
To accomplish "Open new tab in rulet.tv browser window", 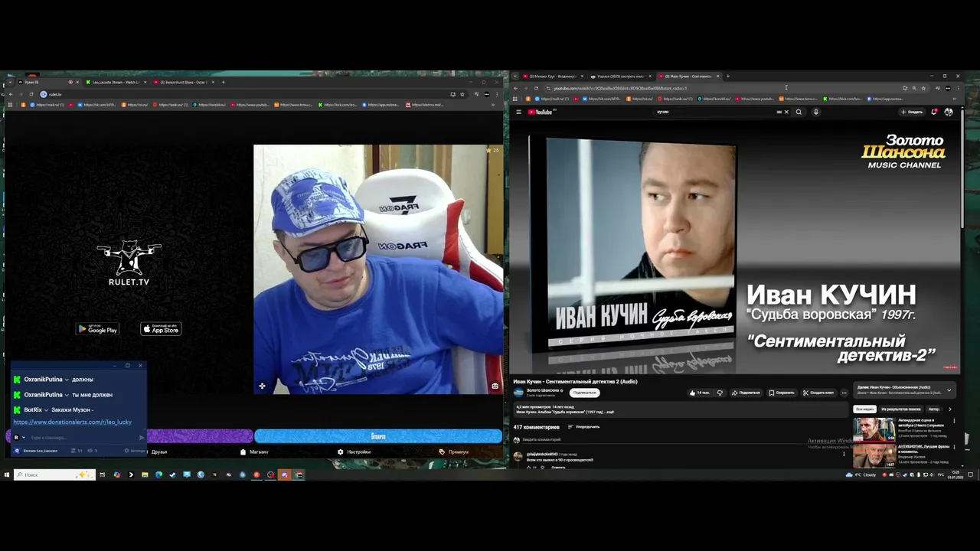I will pos(223,82).
